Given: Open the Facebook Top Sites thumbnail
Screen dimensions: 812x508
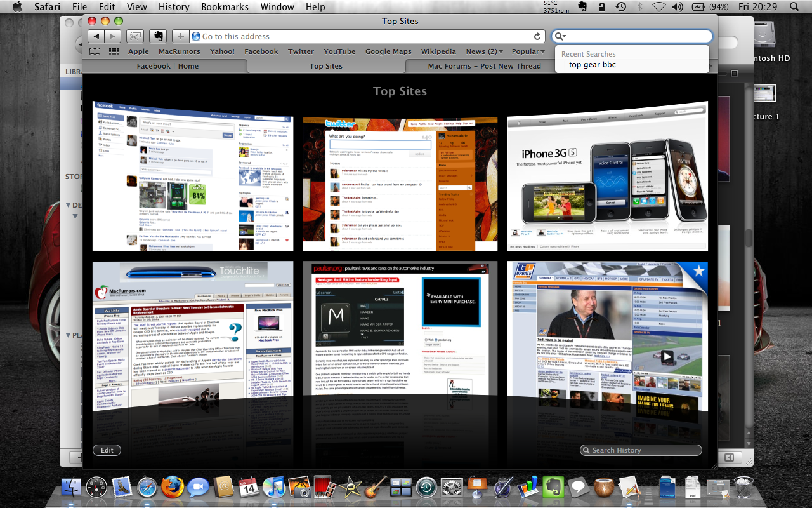Looking at the screenshot, I should coord(193,176).
